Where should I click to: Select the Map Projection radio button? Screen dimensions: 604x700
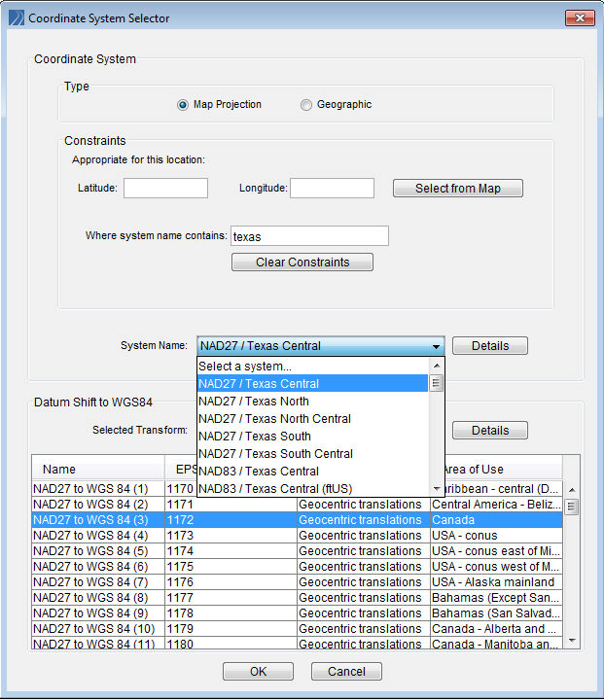click(x=183, y=105)
